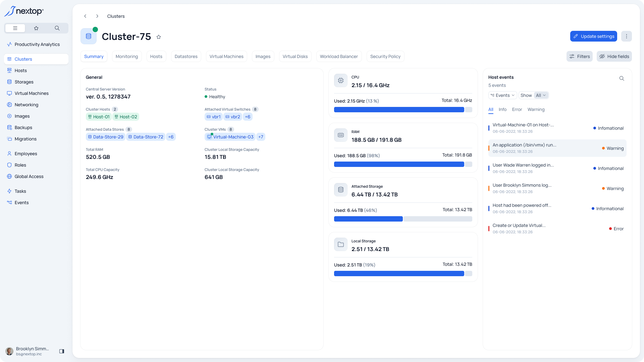
Task: Click the RAM usage progress bar
Action: coord(403,164)
